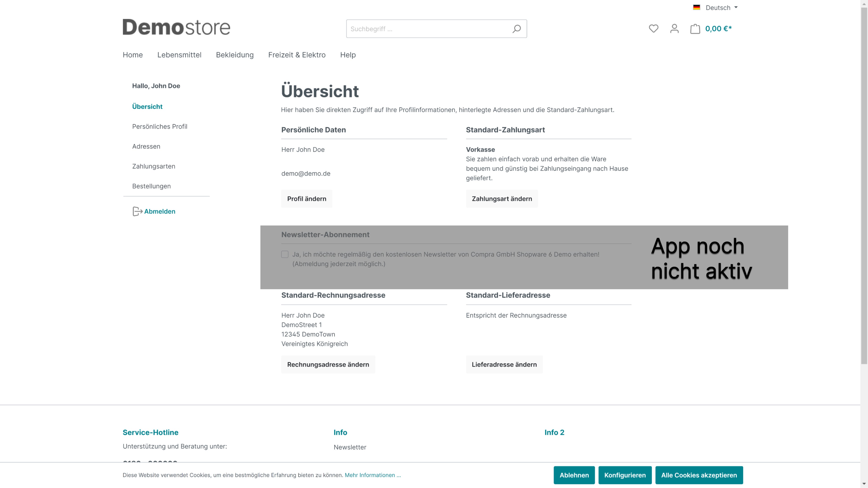Click the demo@demo.de email text
The width and height of the screenshot is (868, 488).
click(306, 174)
